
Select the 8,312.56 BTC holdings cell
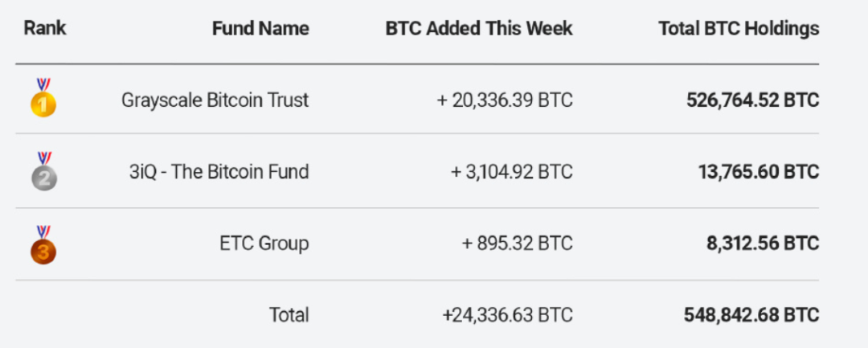(763, 244)
